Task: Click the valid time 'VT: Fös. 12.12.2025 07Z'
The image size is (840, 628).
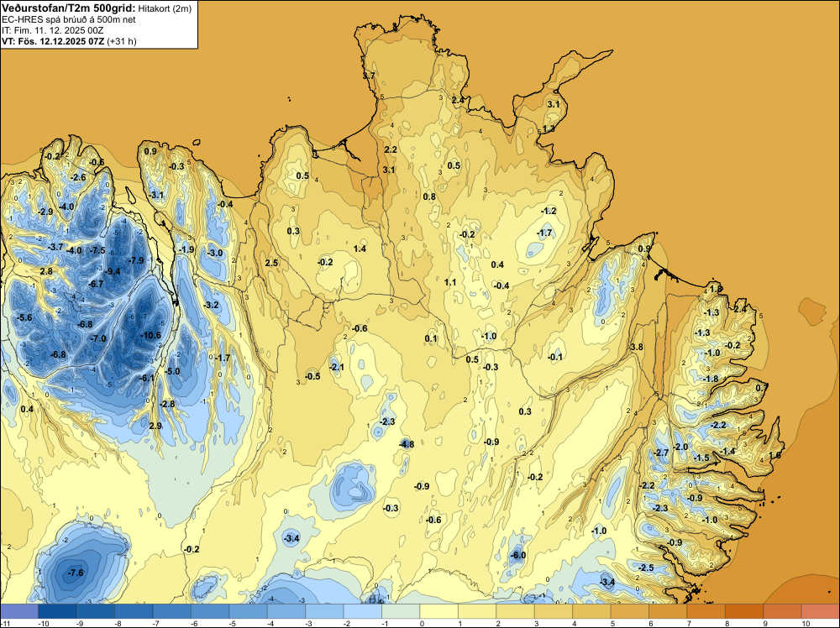Action: click(53, 41)
